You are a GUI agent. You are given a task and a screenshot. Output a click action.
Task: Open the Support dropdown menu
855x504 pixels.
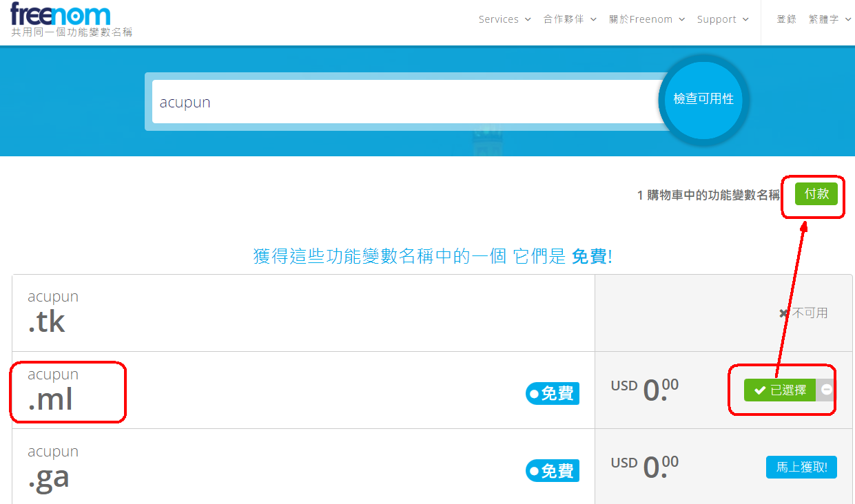pyautogui.click(x=723, y=19)
